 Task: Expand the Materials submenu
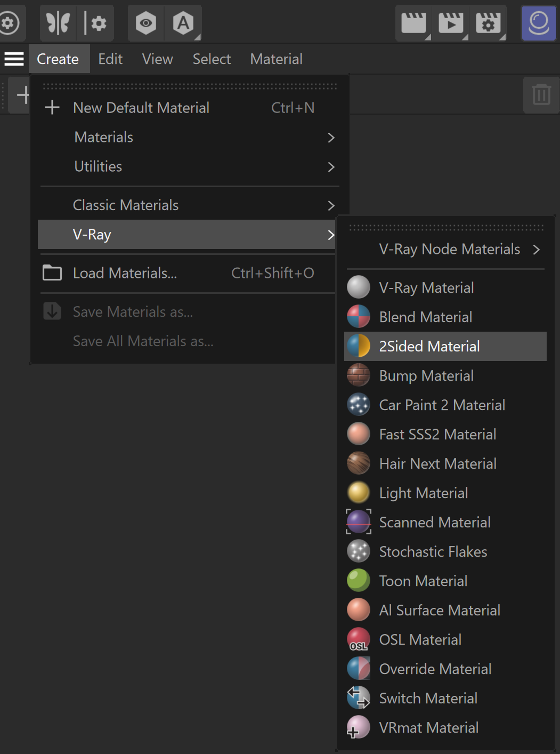point(188,137)
